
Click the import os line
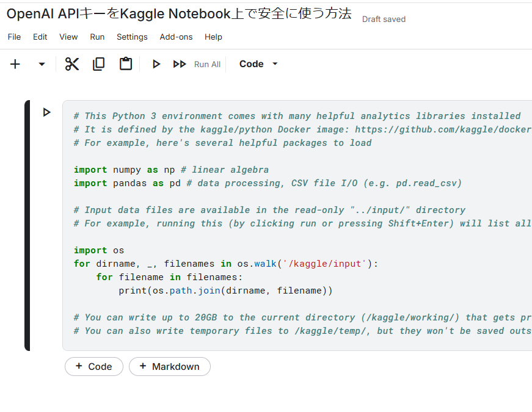click(99, 250)
